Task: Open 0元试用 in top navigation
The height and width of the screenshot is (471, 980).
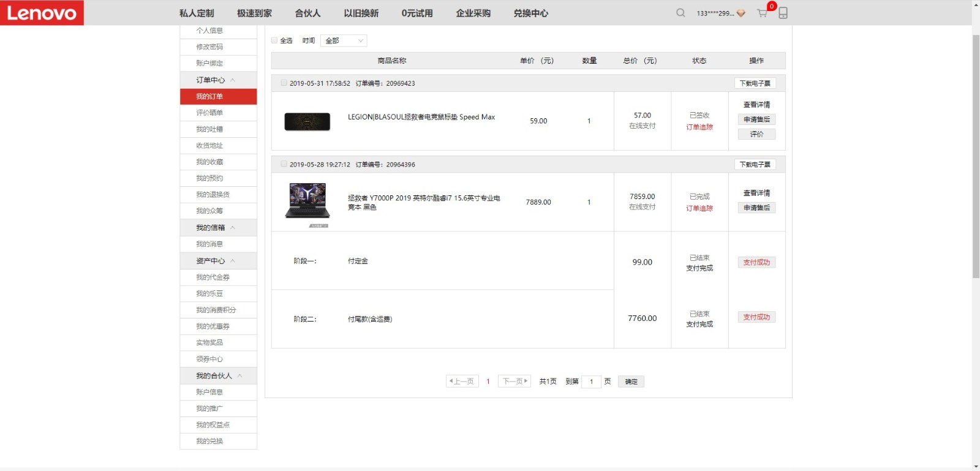Action: coord(417,13)
